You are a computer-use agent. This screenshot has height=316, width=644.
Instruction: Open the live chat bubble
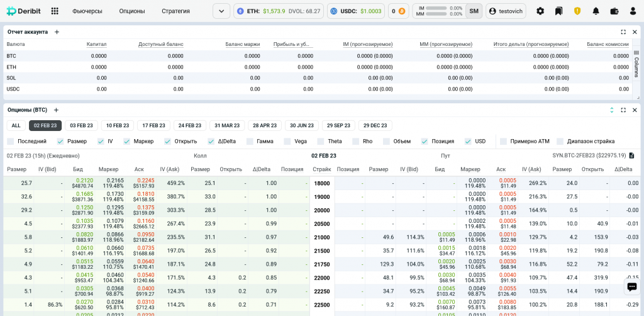(x=631, y=286)
